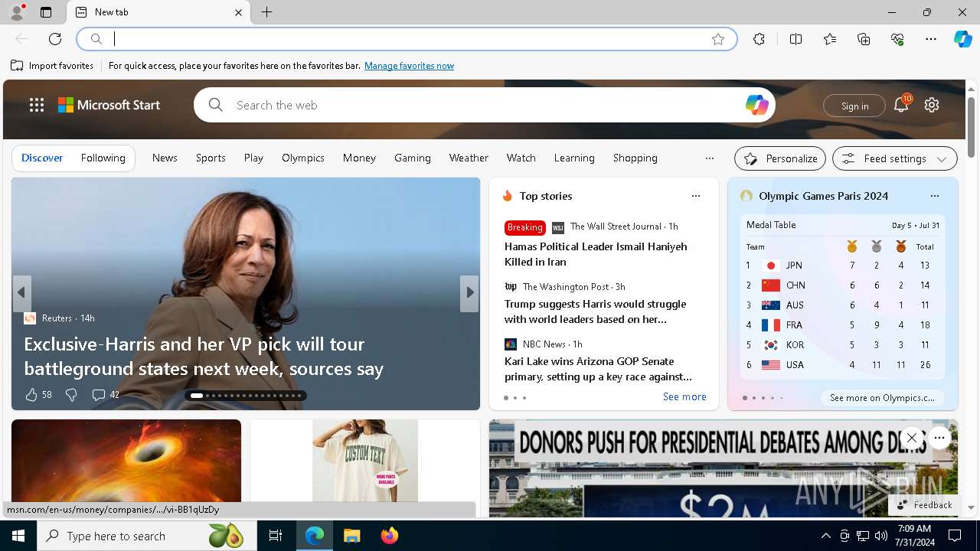
Task: Expand the Feed settings dropdown
Action: click(x=895, y=158)
